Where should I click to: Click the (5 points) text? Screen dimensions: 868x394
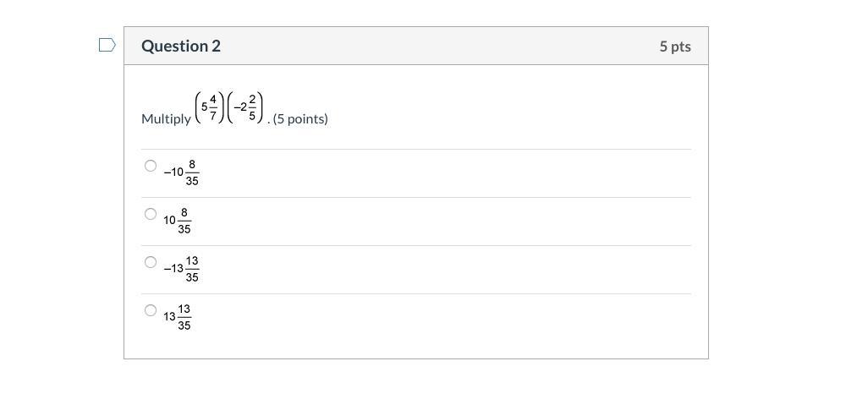(x=300, y=119)
